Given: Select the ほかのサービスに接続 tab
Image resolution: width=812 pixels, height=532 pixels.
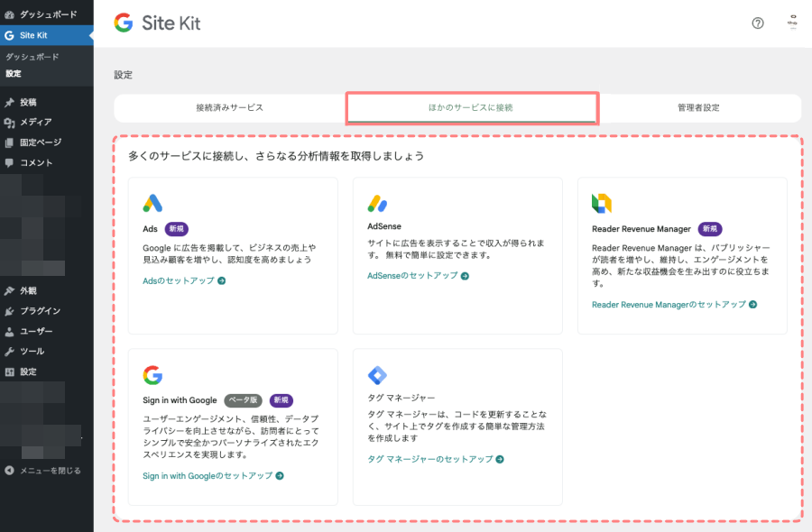Looking at the screenshot, I should tap(471, 107).
